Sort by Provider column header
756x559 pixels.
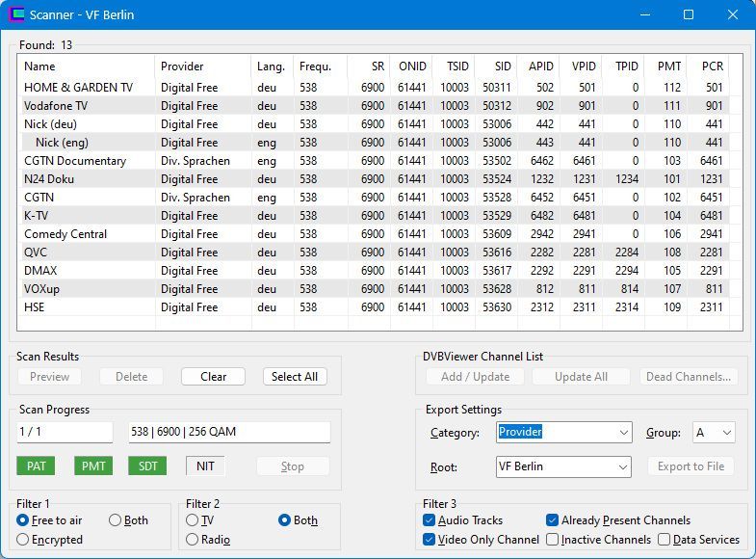203,67
